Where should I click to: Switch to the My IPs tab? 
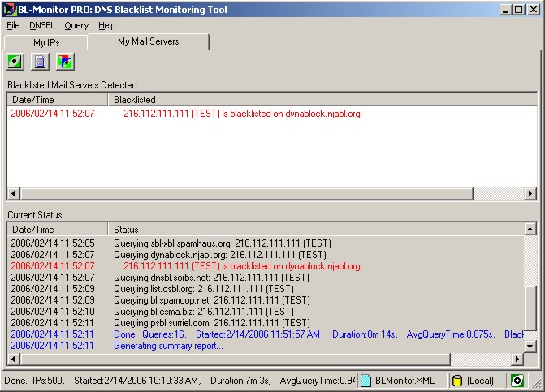[x=46, y=43]
